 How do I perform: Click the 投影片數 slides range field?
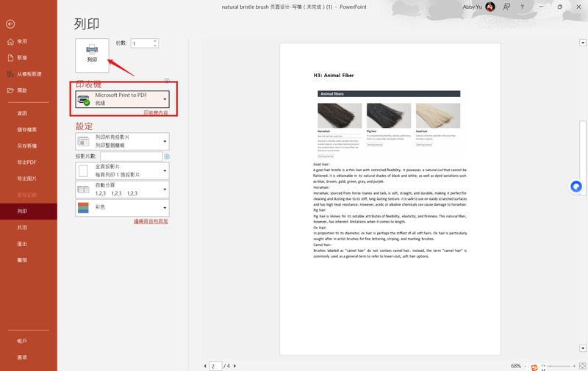(x=132, y=156)
